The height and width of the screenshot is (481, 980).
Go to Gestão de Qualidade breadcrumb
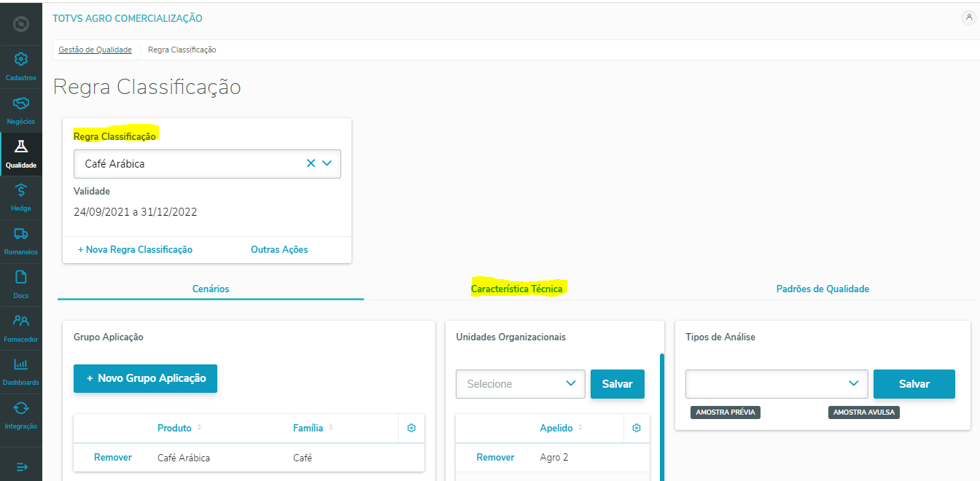coord(95,50)
